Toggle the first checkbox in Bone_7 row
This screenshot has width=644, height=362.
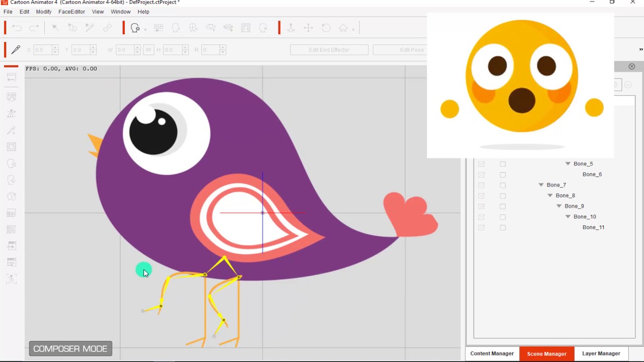coord(481,185)
